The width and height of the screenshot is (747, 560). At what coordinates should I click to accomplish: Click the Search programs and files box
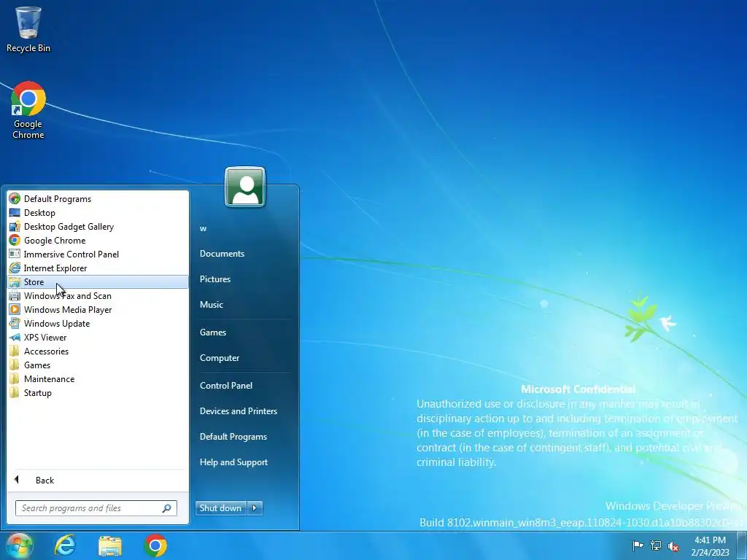pos(96,508)
